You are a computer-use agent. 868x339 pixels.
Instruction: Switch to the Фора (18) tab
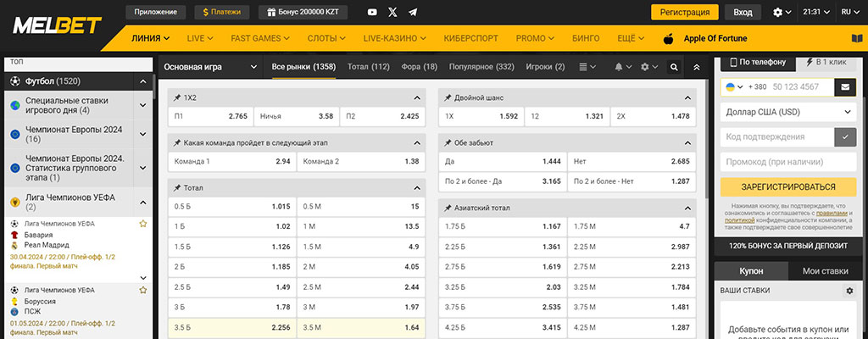(x=419, y=67)
